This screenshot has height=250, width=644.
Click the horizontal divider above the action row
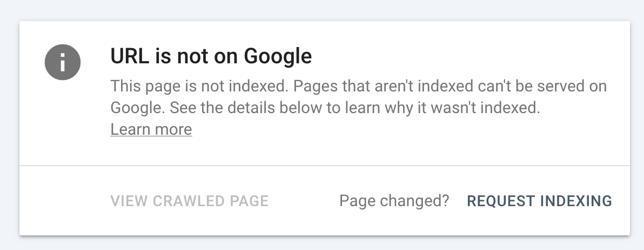(325, 165)
